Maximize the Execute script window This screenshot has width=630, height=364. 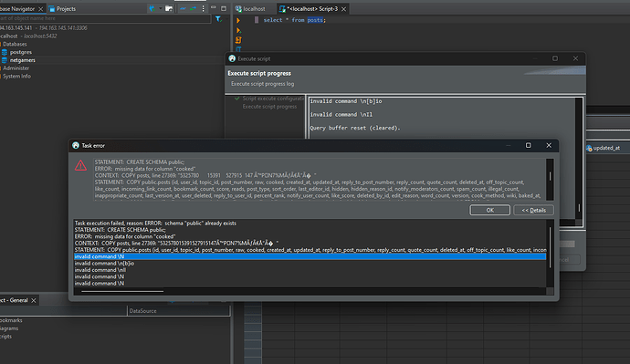555,58
